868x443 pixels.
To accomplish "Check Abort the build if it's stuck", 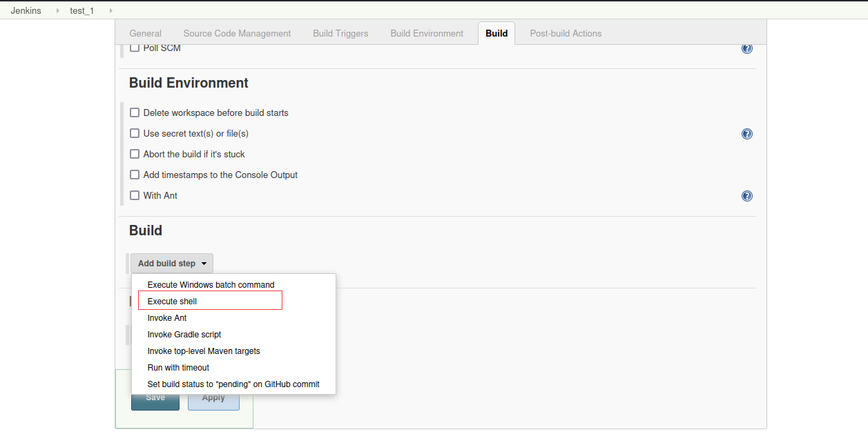I will click(x=135, y=154).
